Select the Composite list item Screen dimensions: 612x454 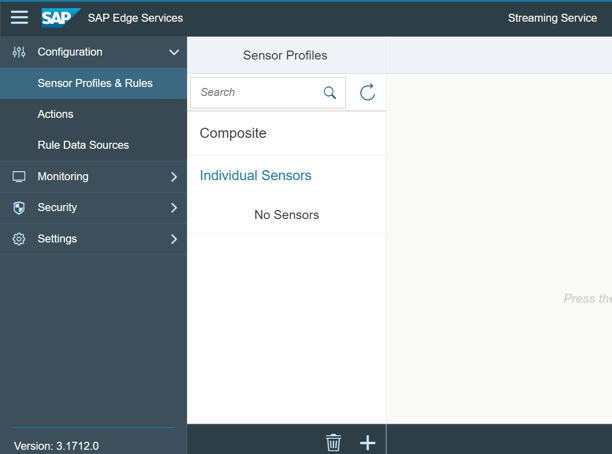(286, 134)
